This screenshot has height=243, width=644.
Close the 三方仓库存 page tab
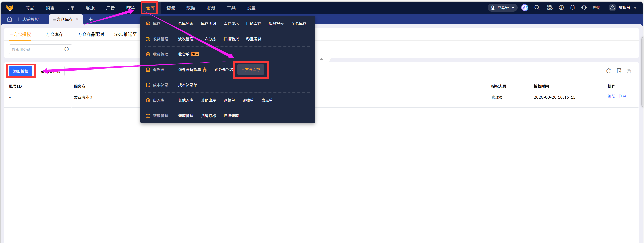pyautogui.click(x=77, y=19)
